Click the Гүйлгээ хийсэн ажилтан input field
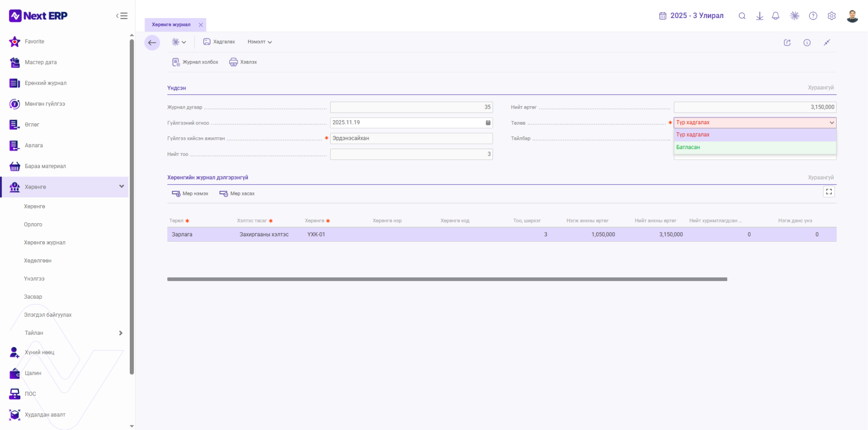Screen dimensions: 868x430 pos(411,139)
